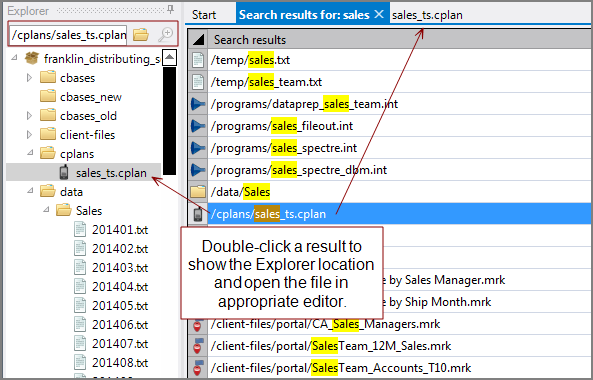The width and height of the screenshot is (593, 380).
Task: Click the browse folder icon beside path field
Action: point(141,34)
